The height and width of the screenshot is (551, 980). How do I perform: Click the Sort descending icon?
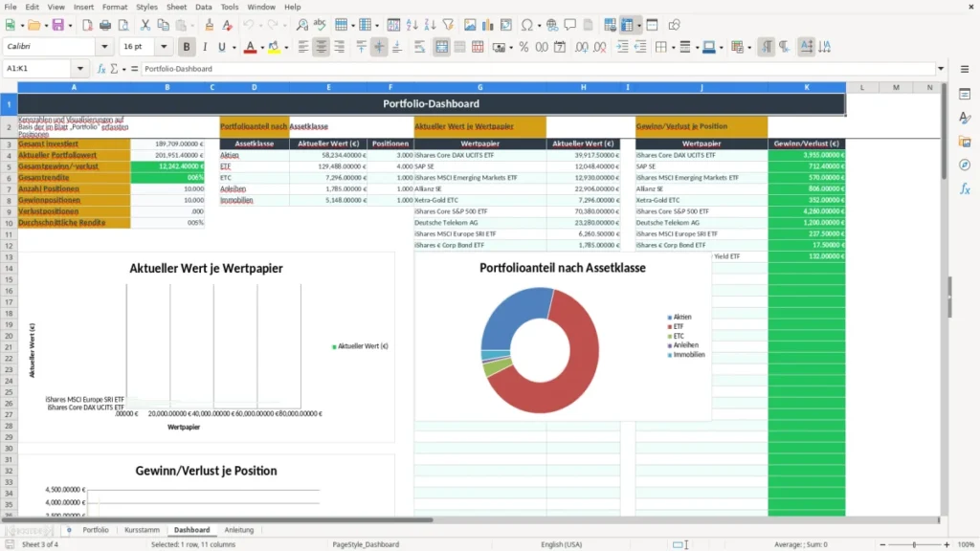pos(430,25)
